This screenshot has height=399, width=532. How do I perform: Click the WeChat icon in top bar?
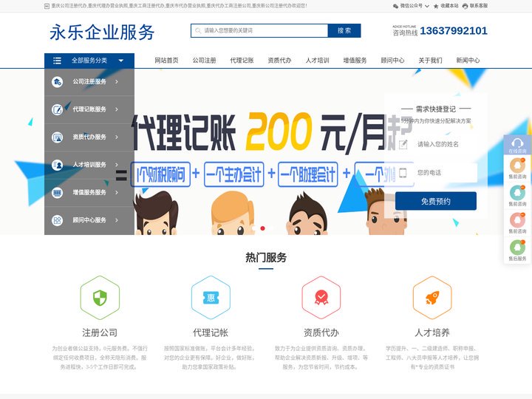[x=395, y=6]
